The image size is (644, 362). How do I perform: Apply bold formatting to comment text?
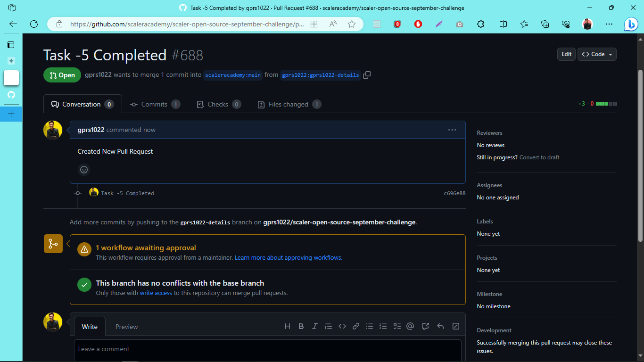coord(301,326)
